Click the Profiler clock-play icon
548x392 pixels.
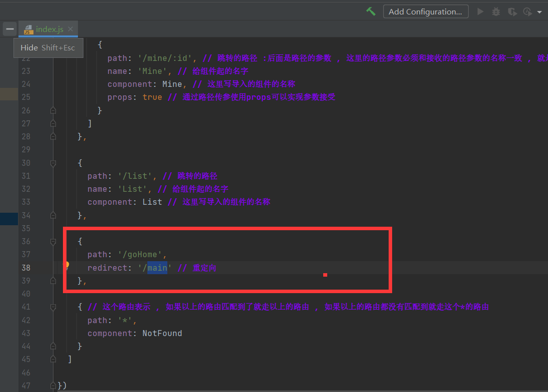(x=528, y=12)
